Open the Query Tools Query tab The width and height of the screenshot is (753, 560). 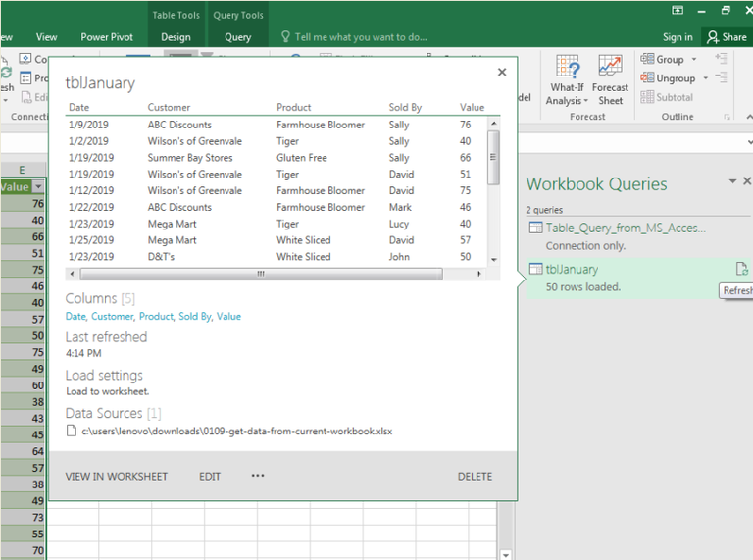pyautogui.click(x=237, y=37)
